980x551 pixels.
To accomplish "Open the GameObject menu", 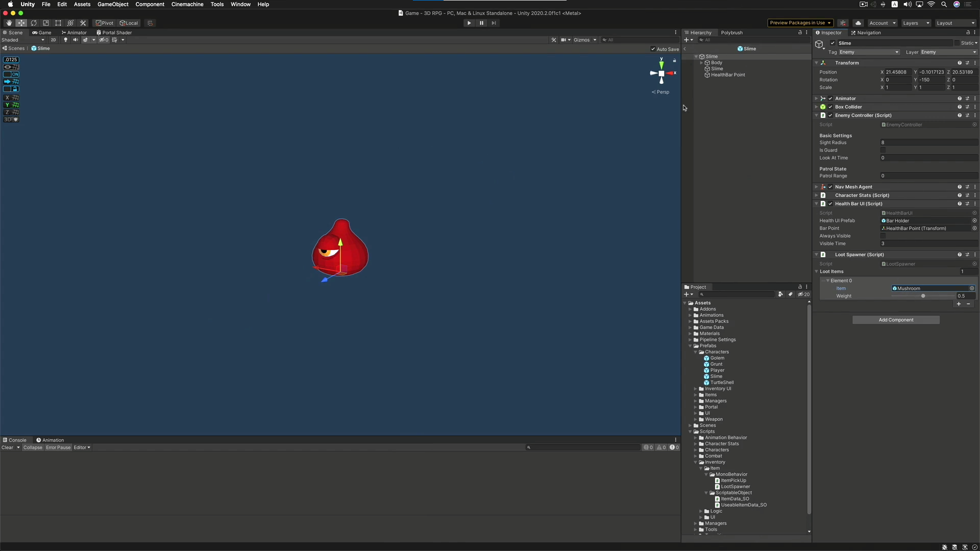I will (x=112, y=4).
